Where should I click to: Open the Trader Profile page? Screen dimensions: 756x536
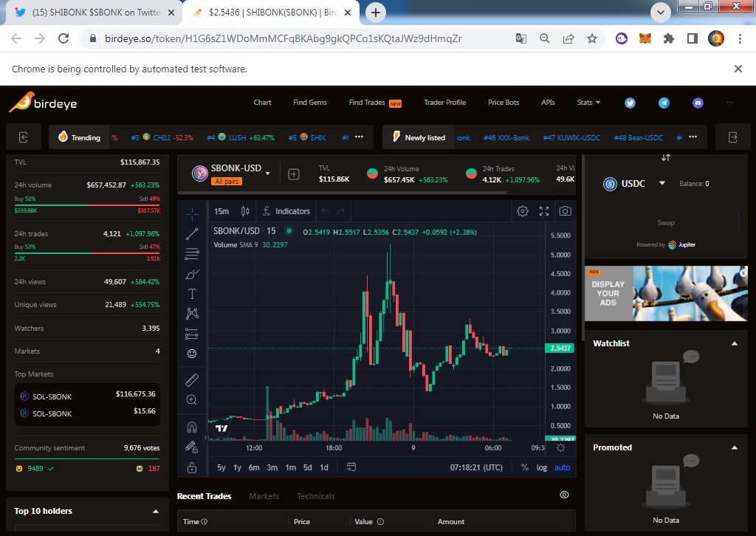[x=444, y=102]
